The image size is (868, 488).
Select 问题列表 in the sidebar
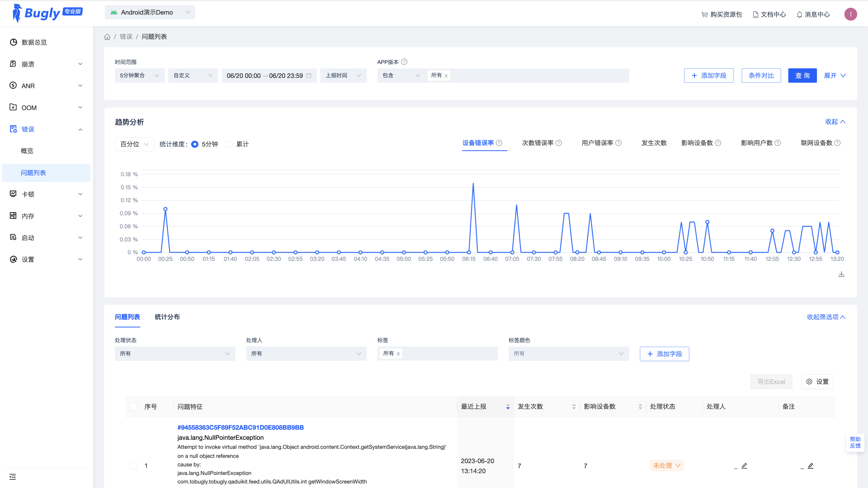46,173
